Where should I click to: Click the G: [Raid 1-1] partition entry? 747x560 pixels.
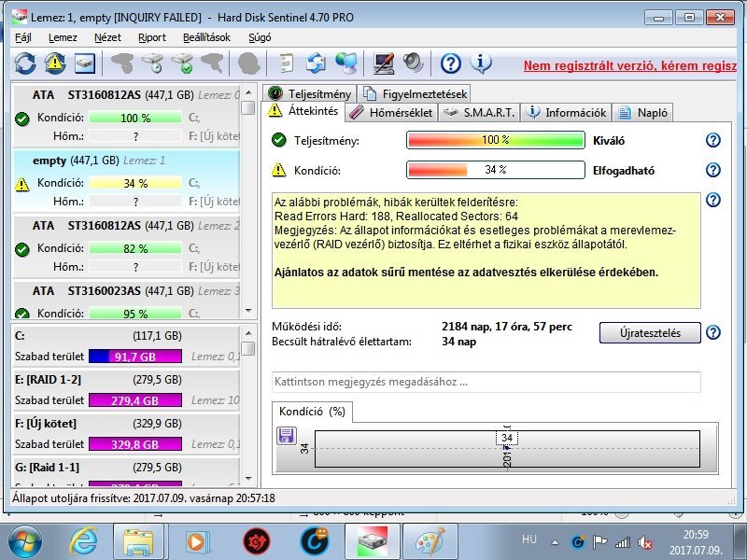coord(126,472)
